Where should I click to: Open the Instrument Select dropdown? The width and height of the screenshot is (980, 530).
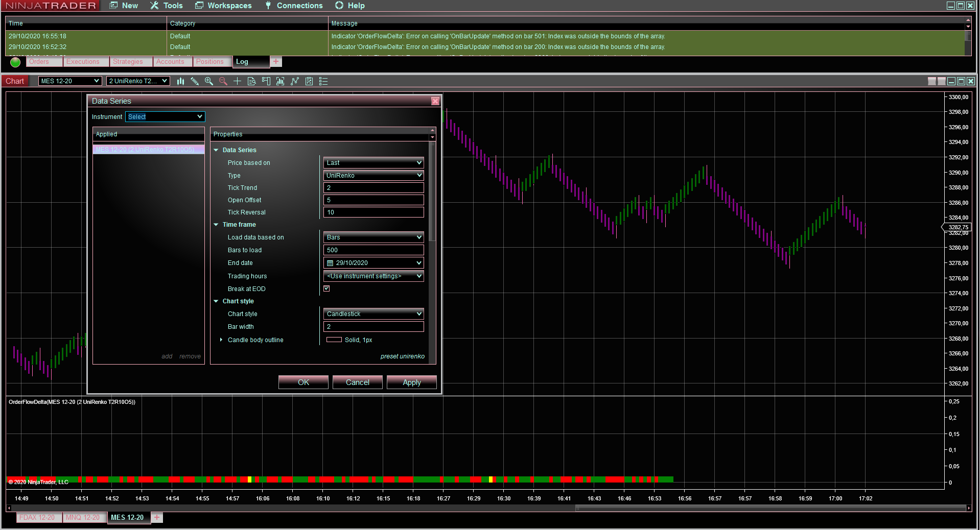[165, 117]
